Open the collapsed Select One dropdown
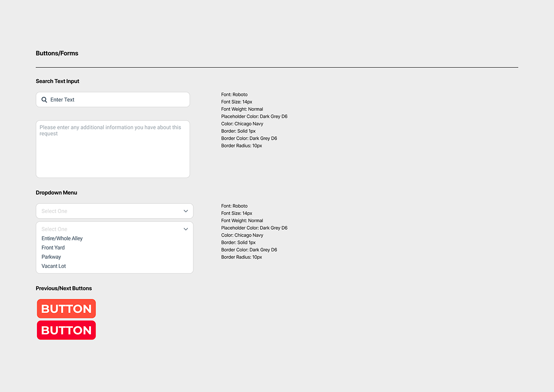Screen dimensions: 554x392 click(114, 211)
